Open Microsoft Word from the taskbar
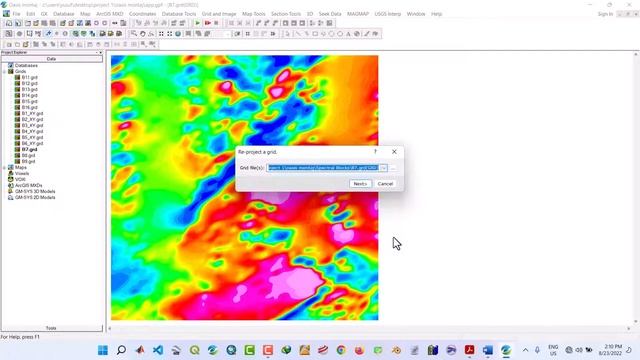This screenshot has height=360, width=640. [488, 350]
